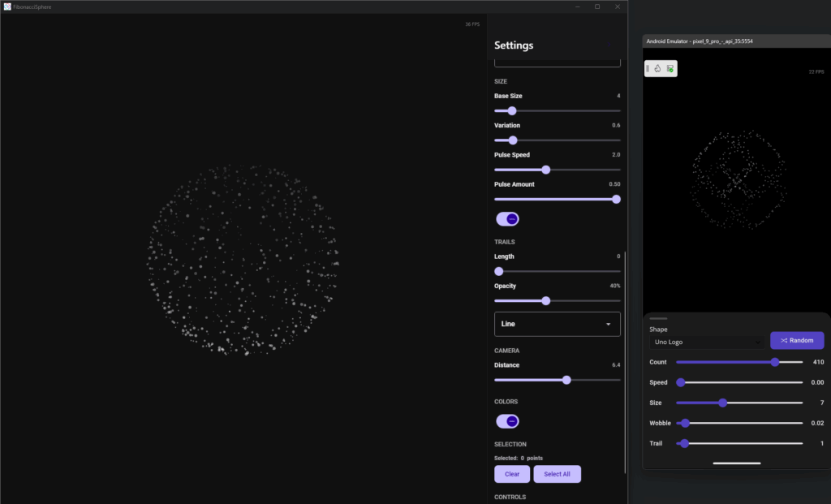The height and width of the screenshot is (504, 831).
Task: Click the Pulse Speed slider handle
Action: (x=545, y=170)
